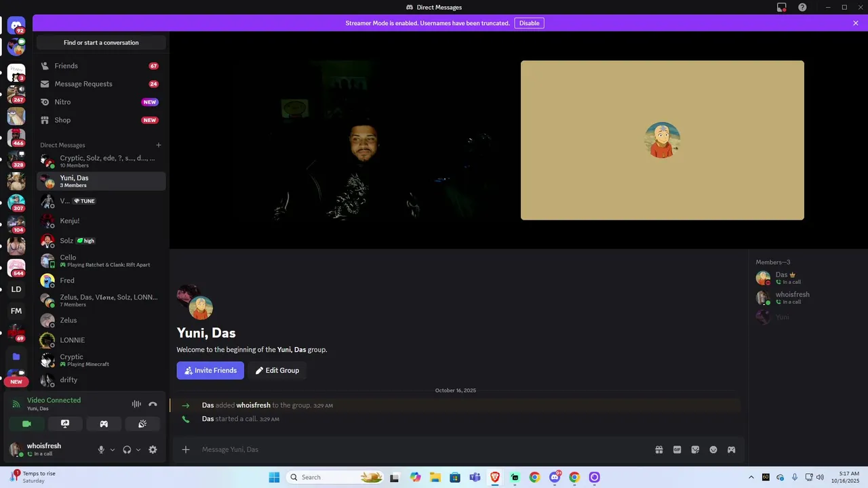Start screen sharing with the monitor icon
This screenshot has width=868, height=488.
(x=65, y=424)
